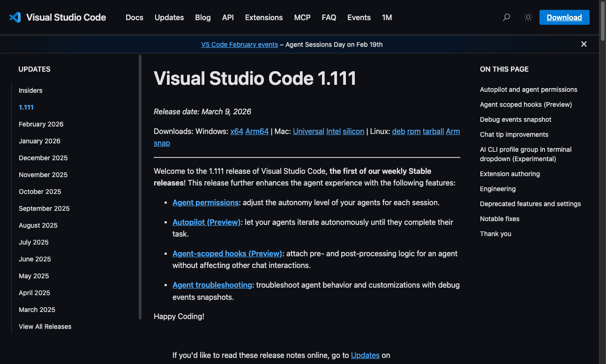Open the Agent troubleshooting bullet link
Image resolution: width=606 pixels, height=364 pixels.
212,285
